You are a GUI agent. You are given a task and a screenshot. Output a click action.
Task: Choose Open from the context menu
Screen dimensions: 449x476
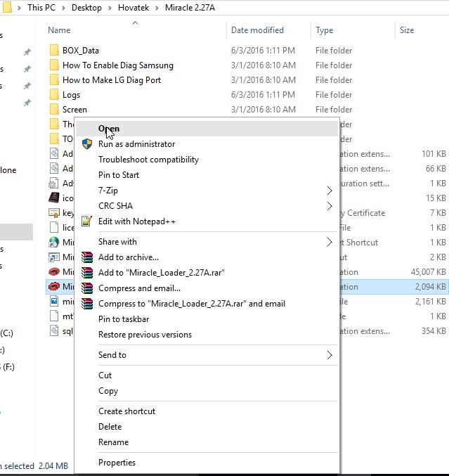point(207,129)
